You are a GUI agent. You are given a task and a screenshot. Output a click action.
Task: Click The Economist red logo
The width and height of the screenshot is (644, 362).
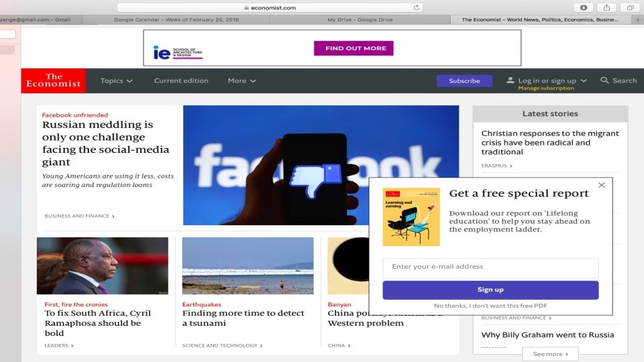(54, 80)
